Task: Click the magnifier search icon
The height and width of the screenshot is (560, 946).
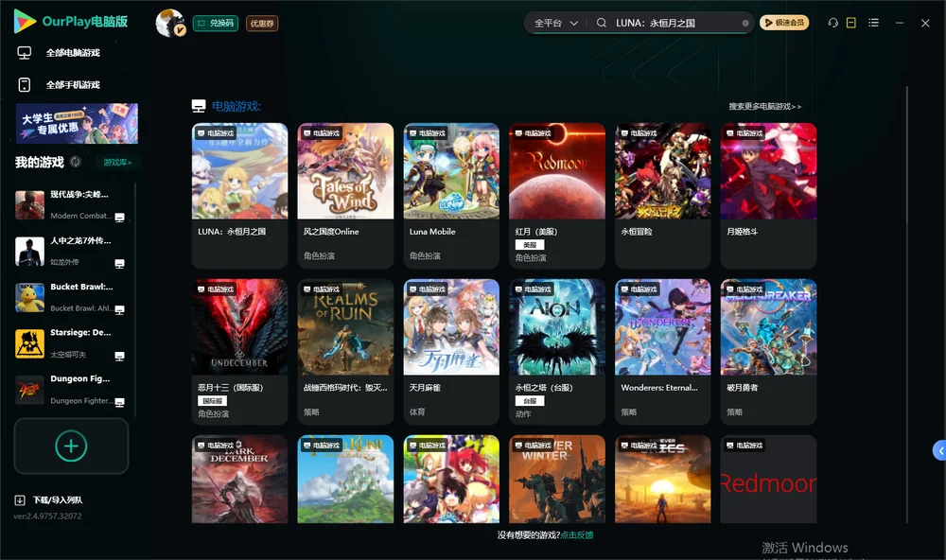Action: 602,23
